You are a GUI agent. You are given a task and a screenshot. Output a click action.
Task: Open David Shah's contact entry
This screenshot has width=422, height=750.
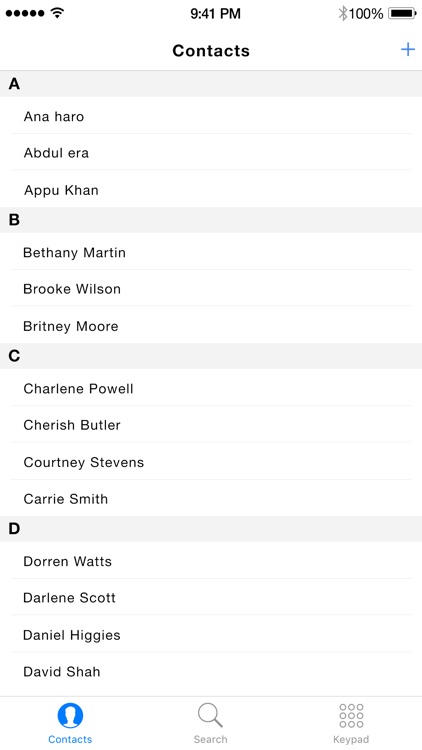click(211, 672)
